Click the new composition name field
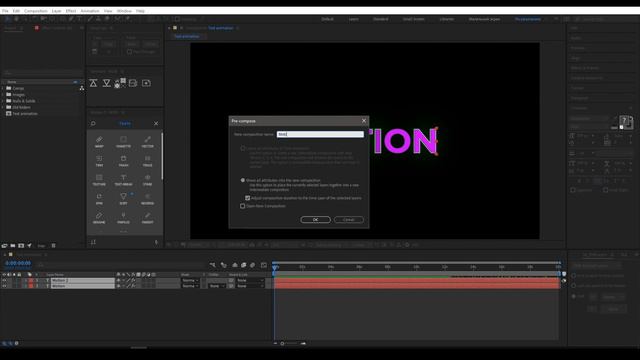 click(320, 134)
